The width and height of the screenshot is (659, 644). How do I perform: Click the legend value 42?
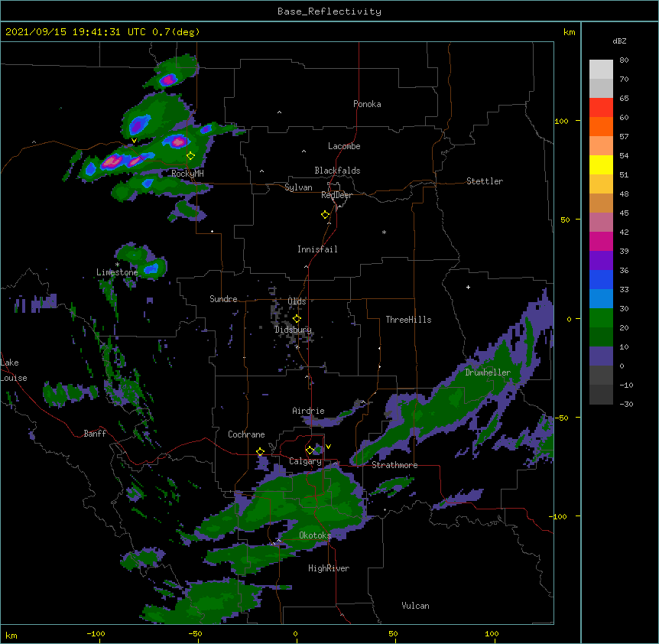[x=624, y=232]
